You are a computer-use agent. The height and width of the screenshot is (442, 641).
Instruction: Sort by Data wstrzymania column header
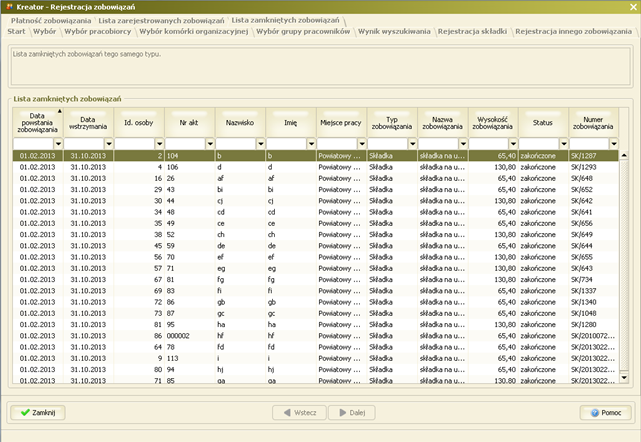pos(88,123)
